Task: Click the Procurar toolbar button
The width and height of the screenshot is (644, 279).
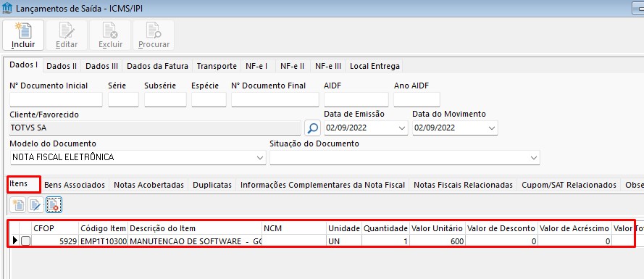Action: pyautogui.click(x=154, y=36)
